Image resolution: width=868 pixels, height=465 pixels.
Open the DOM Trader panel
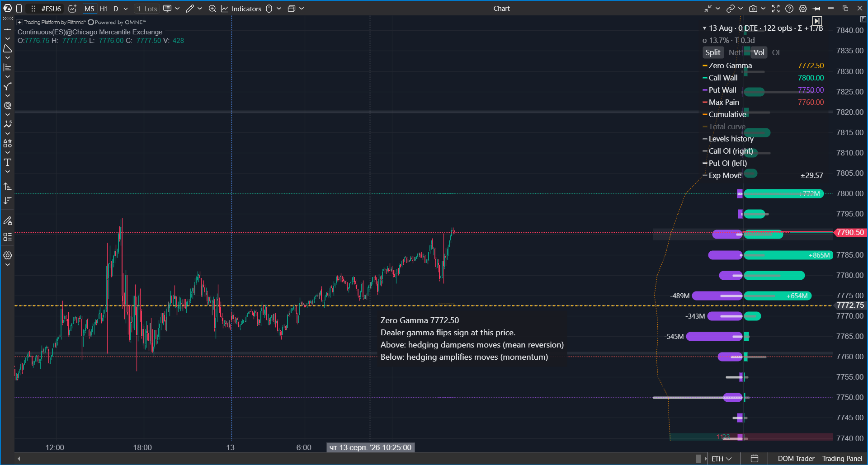point(796,459)
